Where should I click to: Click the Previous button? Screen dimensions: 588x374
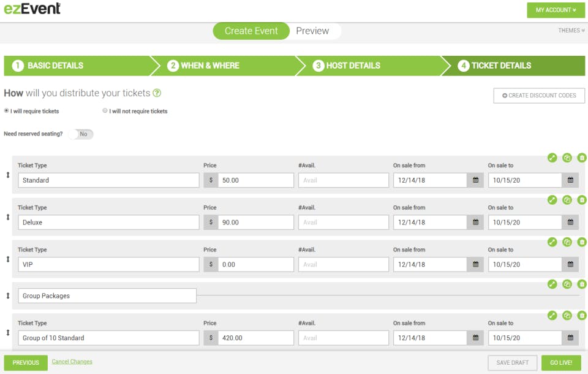click(x=26, y=363)
